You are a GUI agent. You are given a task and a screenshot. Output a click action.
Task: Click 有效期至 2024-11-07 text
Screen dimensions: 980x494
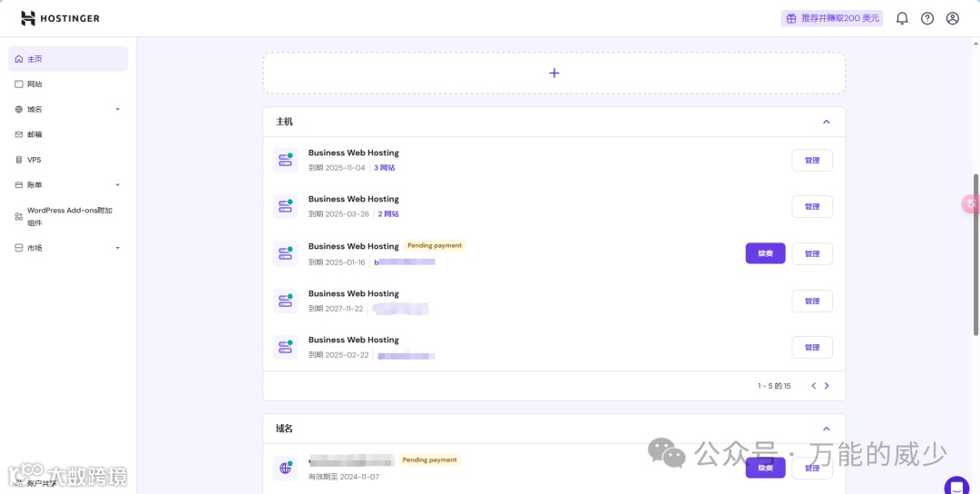tap(344, 477)
